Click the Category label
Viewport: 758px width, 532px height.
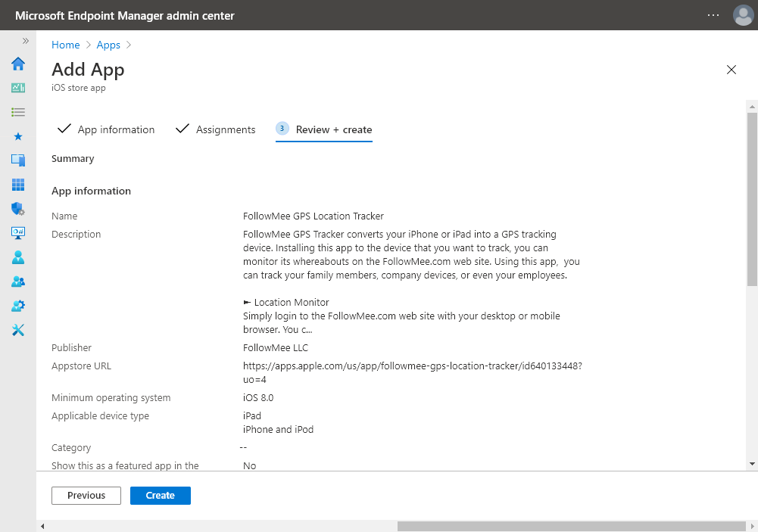point(71,447)
